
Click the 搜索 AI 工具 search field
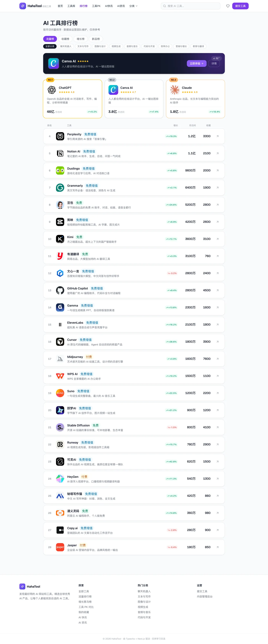(190, 6)
